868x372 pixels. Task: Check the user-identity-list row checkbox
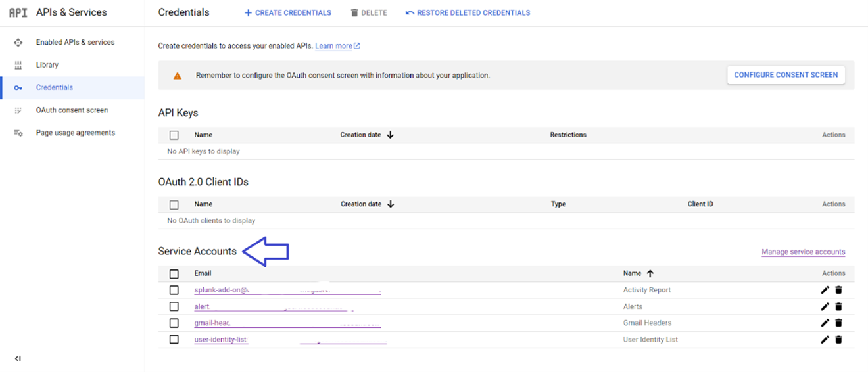pyautogui.click(x=174, y=340)
